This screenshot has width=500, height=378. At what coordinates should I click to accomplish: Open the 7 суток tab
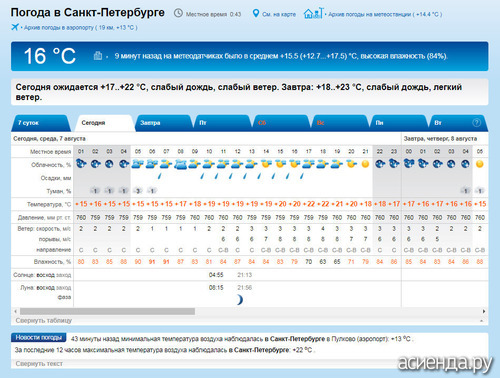click(41, 123)
